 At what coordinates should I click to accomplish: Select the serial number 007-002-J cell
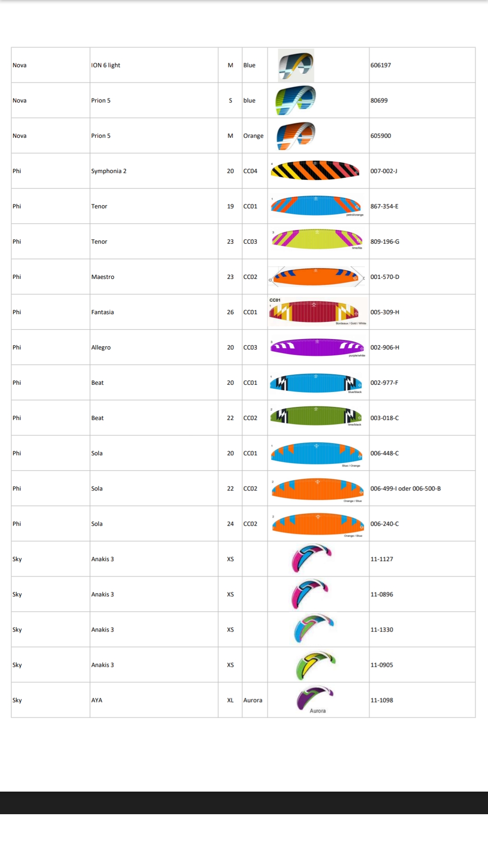tap(384, 171)
